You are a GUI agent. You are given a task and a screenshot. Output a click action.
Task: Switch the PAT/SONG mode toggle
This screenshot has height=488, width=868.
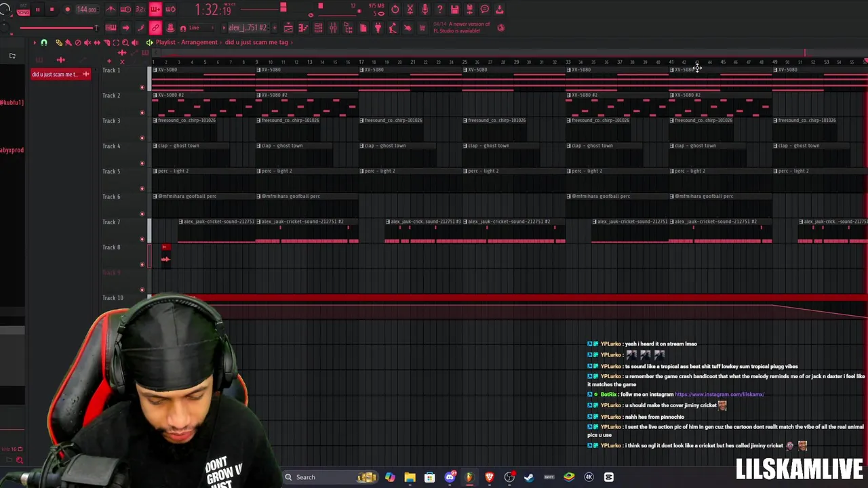click(23, 10)
